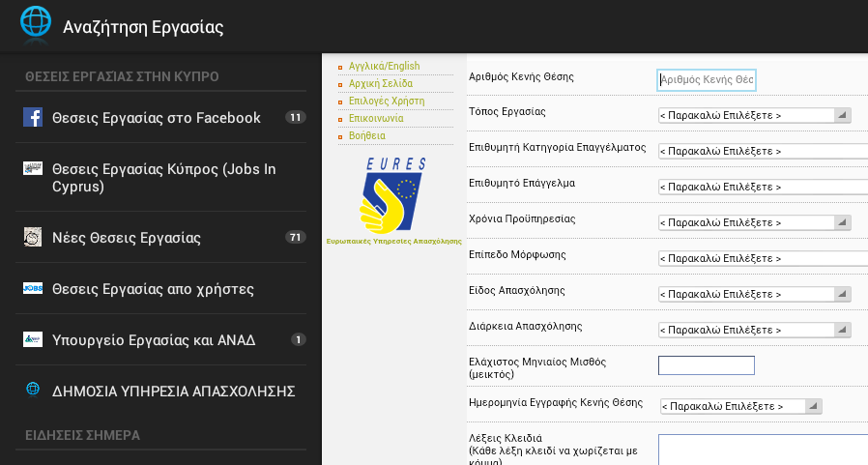Open Ημερομηνία Εγγραφής Κενής Θέσης dropdown
Screen dimensions: 868x465
point(741,406)
